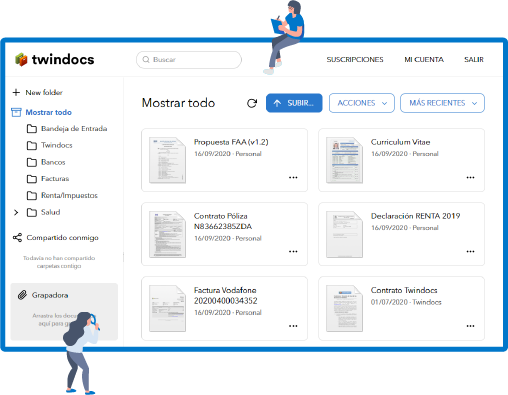Click the SUBIR upload button
Image resolution: width=508 pixels, height=395 pixels.
[x=294, y=103]
